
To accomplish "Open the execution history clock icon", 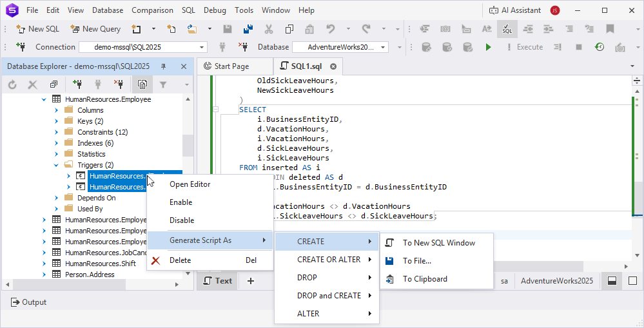I will click(x=600, y=47).
